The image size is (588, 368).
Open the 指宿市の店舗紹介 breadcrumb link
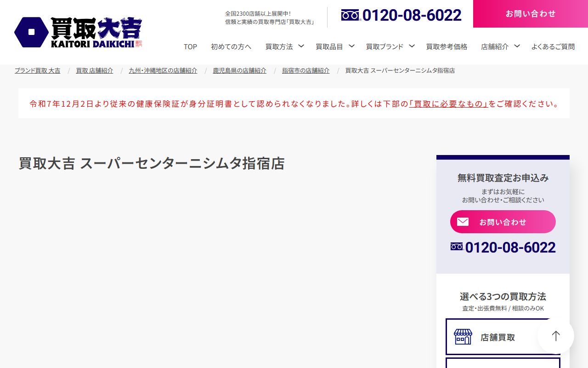tap(306, 70)
